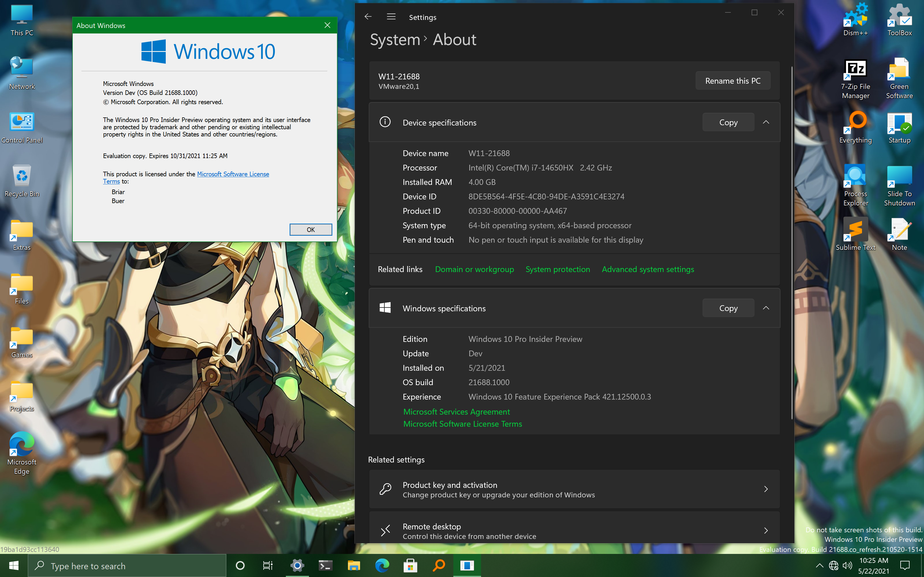Click the Settings back arrow

[x=368, y=17]
